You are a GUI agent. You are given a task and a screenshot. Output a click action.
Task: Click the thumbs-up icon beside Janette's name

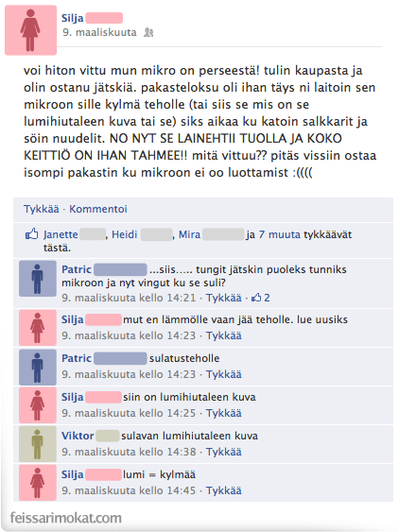click(32, 234)
